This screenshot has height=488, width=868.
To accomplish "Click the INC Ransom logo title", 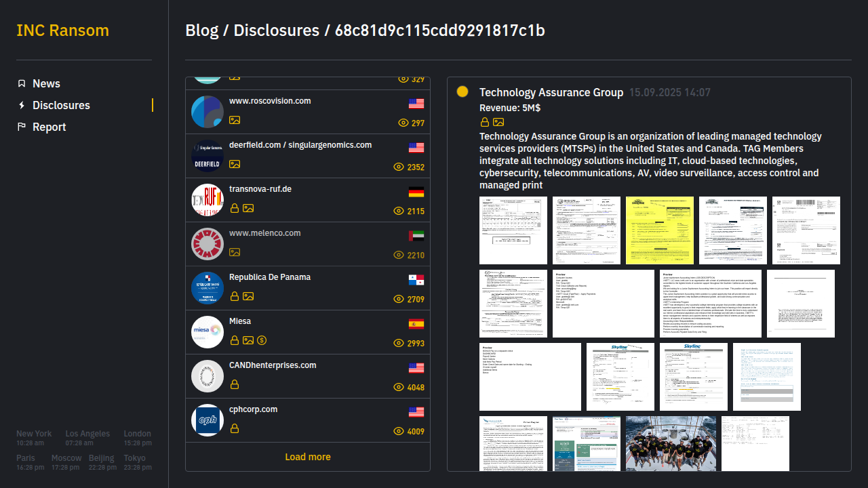I will pyautogui.click(x=62, y=30).
